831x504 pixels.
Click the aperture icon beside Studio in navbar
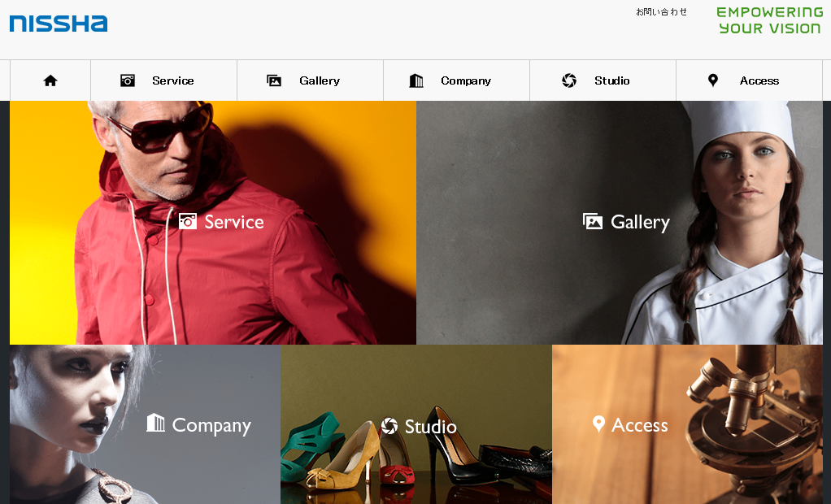569,80
